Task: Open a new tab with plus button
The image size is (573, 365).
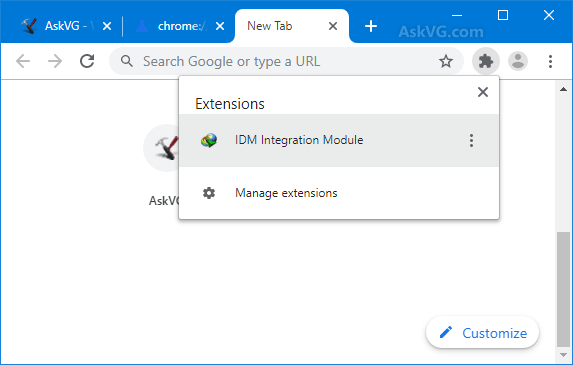Action: (x=371, y=26)
